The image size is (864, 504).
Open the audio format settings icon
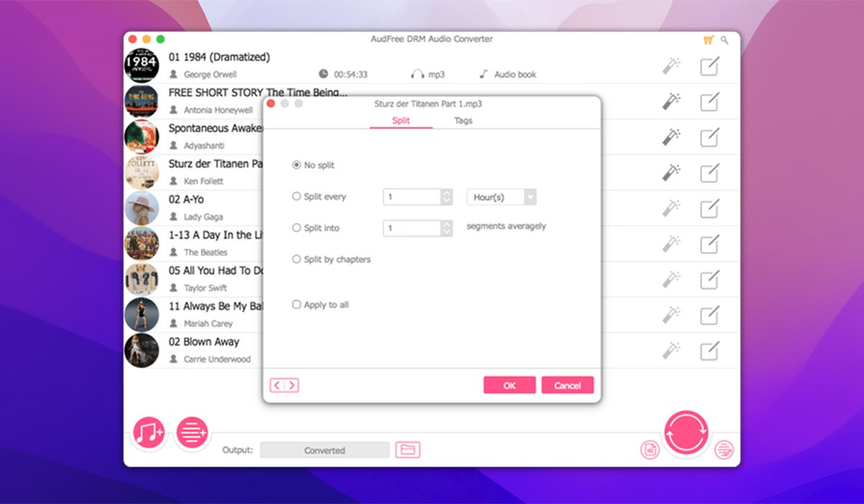pos(650,450)
